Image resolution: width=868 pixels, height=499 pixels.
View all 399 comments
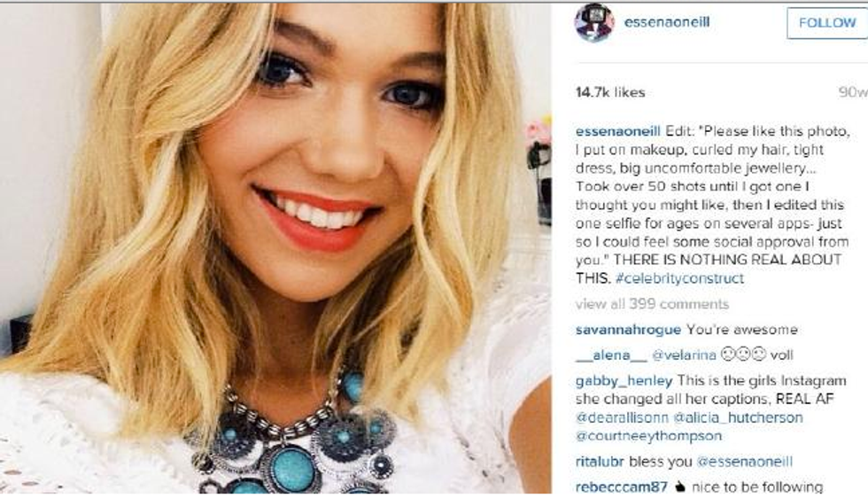(x=652, y=304)
